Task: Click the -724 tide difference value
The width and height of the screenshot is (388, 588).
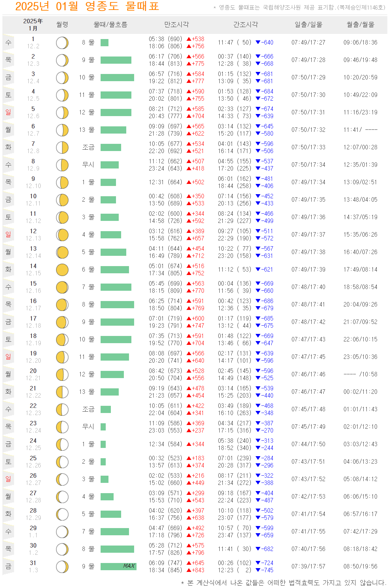Action: 267,563
